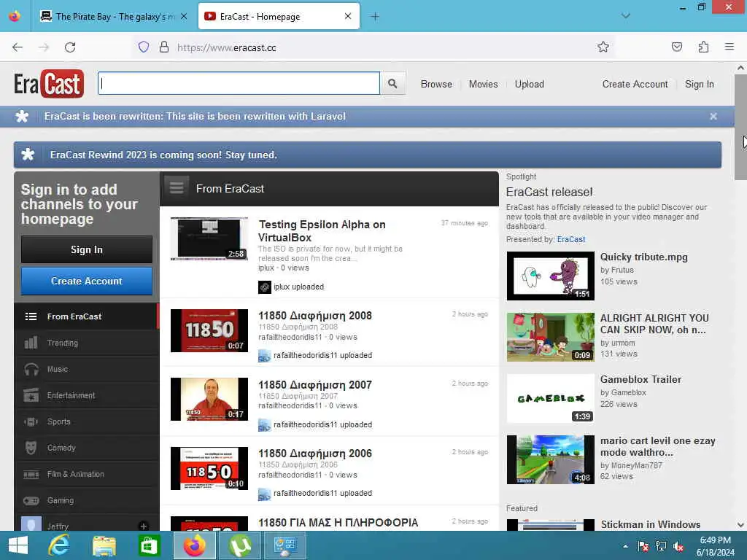Save page to Pocket
This screenshot has width=747, height=560.
click(x=676, y=47)
